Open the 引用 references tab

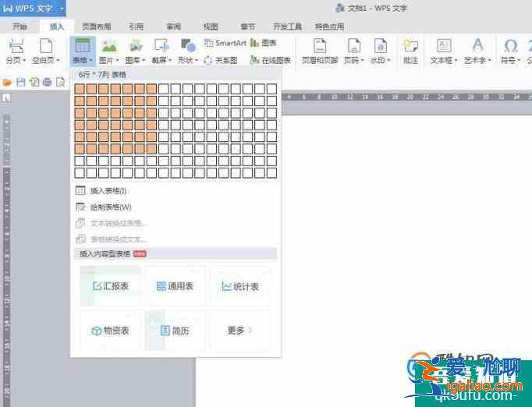[136, 27]
